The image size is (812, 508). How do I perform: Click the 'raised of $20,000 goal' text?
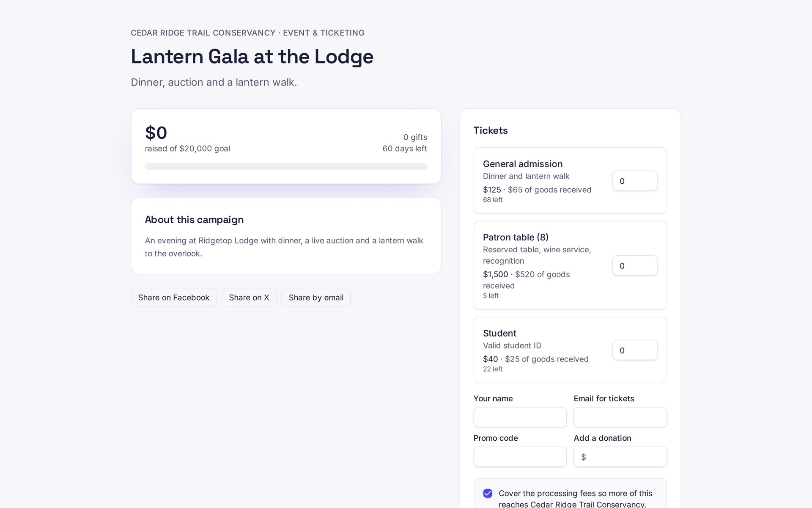(187, 149)
